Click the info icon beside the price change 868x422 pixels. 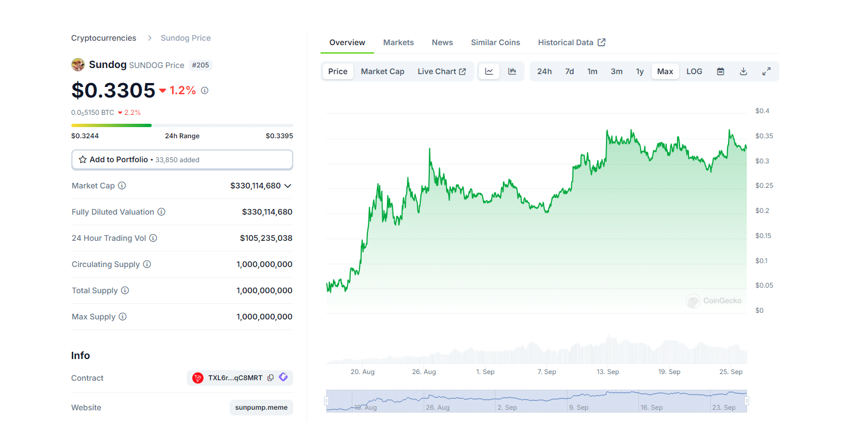pyautogui.click(x=205, y=90)
